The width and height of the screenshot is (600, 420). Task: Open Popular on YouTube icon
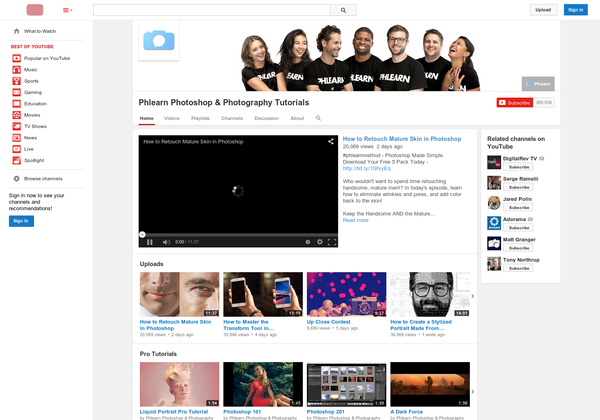click(x=16, y=58)
